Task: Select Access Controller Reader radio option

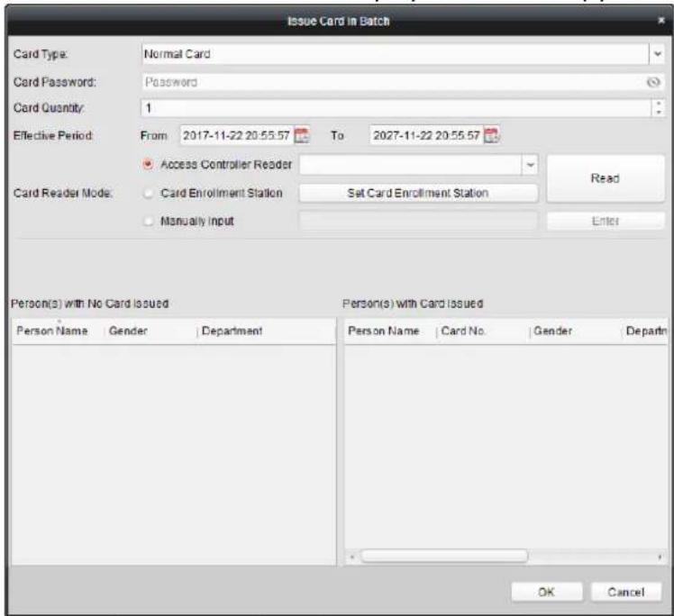Action: click(148, 164)
